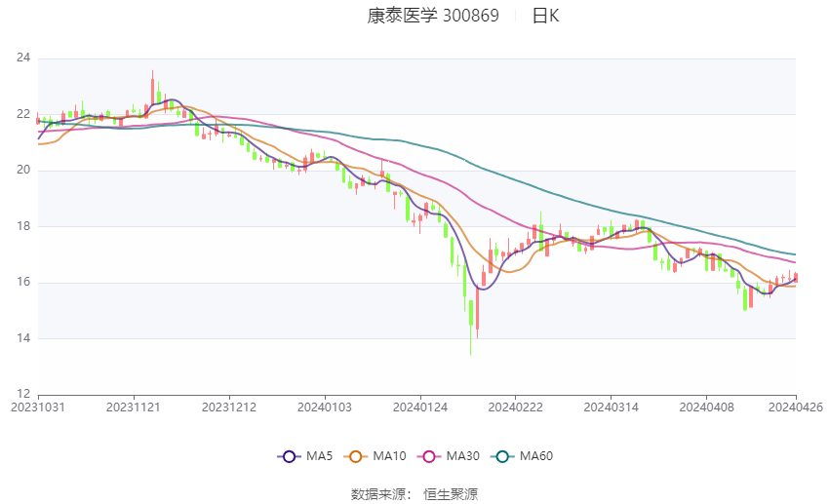Toggle the MA30 legend series
The height and width of the screenshot is (504, 829).
(x=449, y=456)
